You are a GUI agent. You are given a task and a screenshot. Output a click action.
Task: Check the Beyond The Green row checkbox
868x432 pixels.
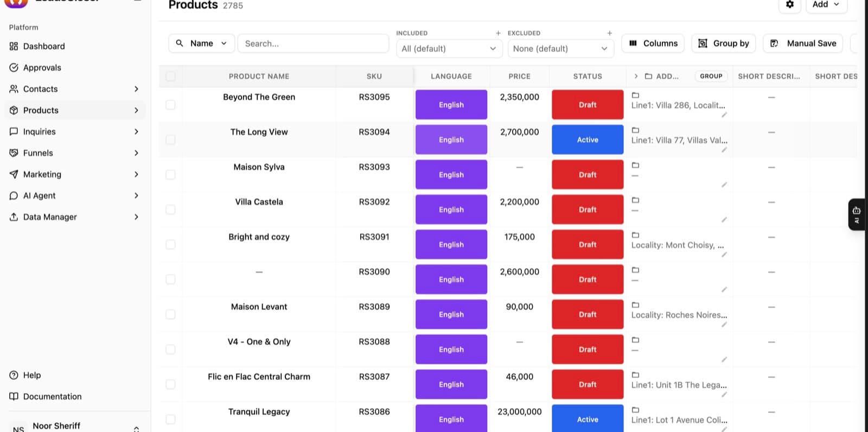[x=170, y=105]
